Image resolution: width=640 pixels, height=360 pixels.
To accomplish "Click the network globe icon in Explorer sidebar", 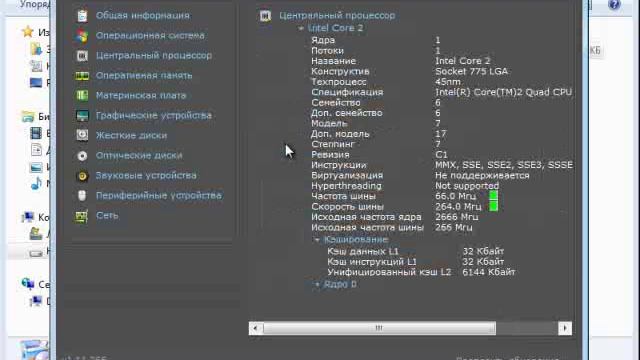I will [28, 283].
